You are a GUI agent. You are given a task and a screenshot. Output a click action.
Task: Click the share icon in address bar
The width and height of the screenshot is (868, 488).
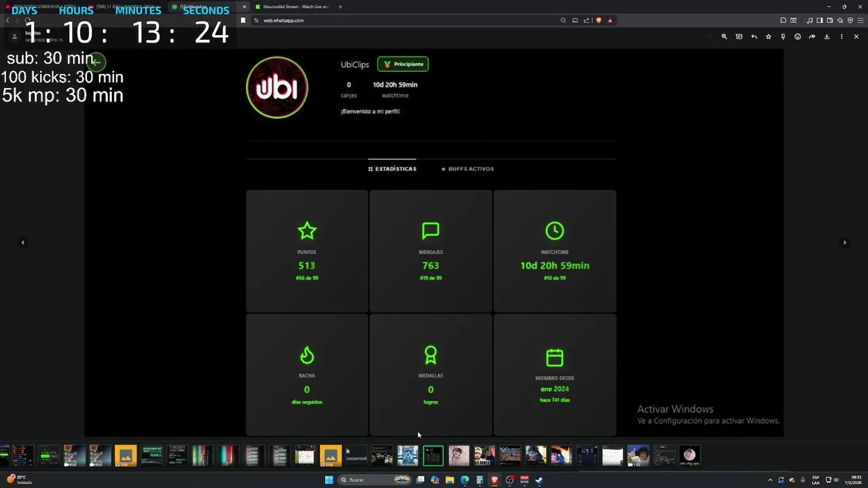[587, 20]
